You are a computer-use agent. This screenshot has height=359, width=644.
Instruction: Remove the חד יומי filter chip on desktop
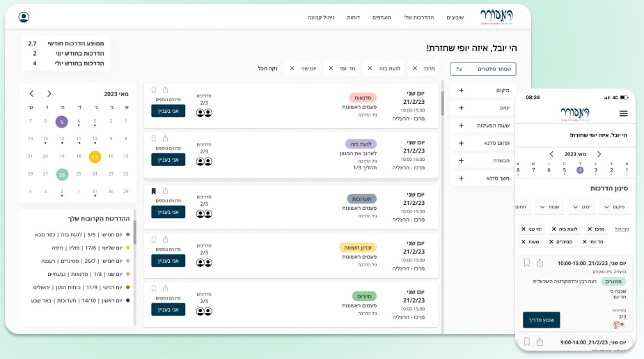click(331, 68)
